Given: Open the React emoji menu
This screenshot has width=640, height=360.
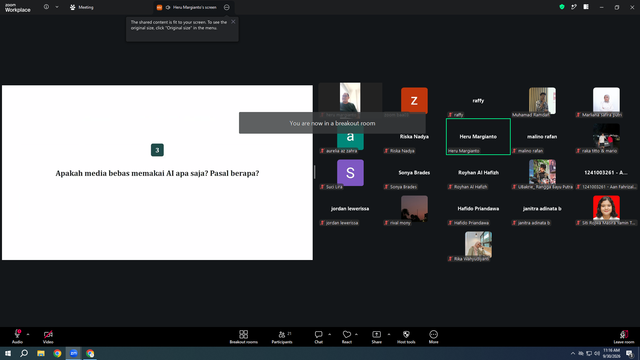Looking at the screenshot, I should point(347,337).
